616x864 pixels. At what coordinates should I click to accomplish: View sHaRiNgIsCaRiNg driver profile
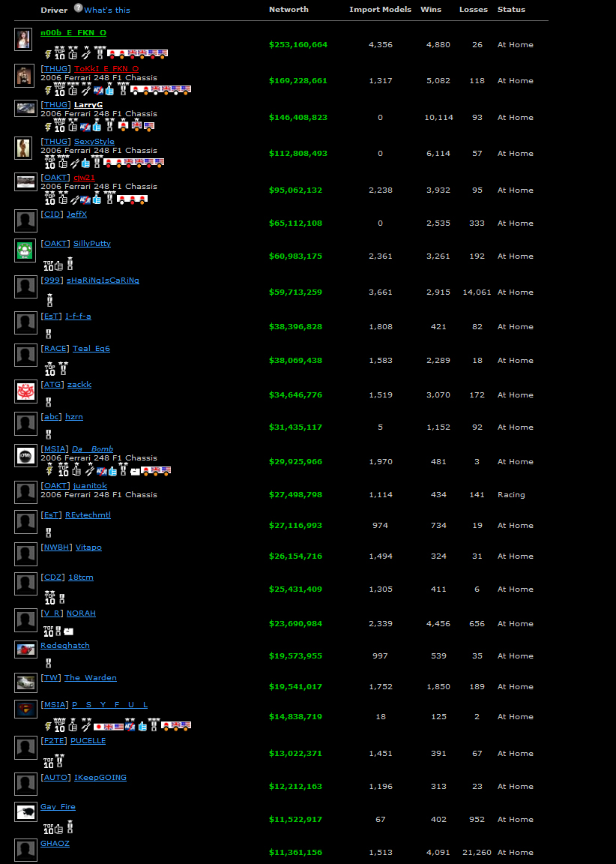point(103,280)
